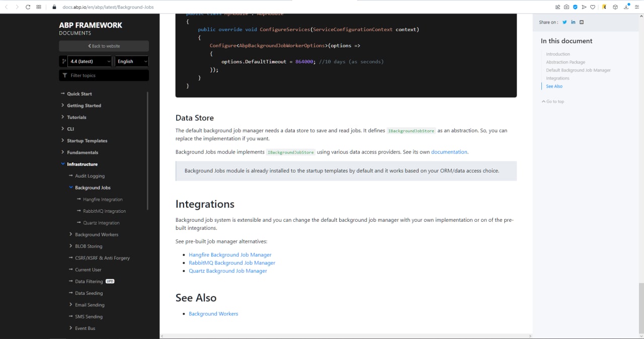This screenshot has width=644, height=339.
Task: Go forward with the browser forward arrow
Action: (17, 7)
